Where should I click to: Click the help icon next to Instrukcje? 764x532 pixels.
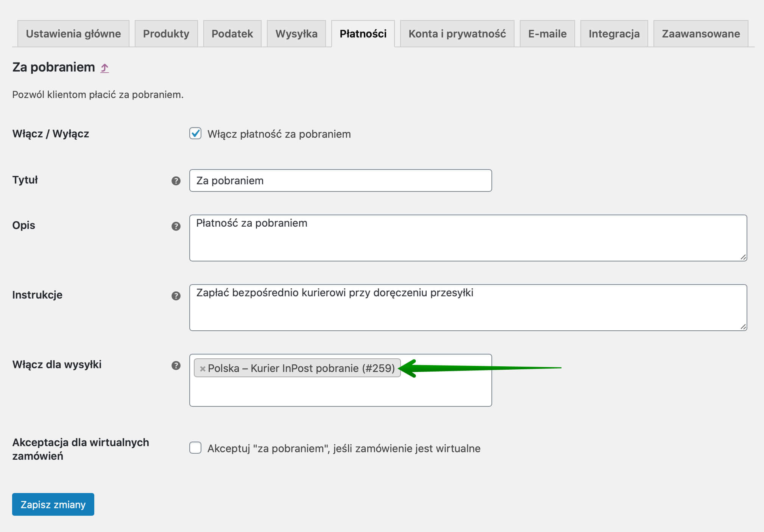click(x=176, y=296)
